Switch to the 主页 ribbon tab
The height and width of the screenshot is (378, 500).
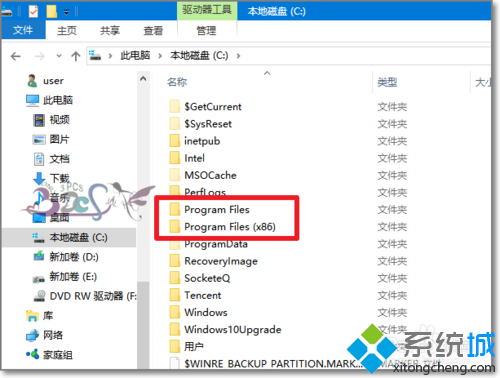point(67,30)
